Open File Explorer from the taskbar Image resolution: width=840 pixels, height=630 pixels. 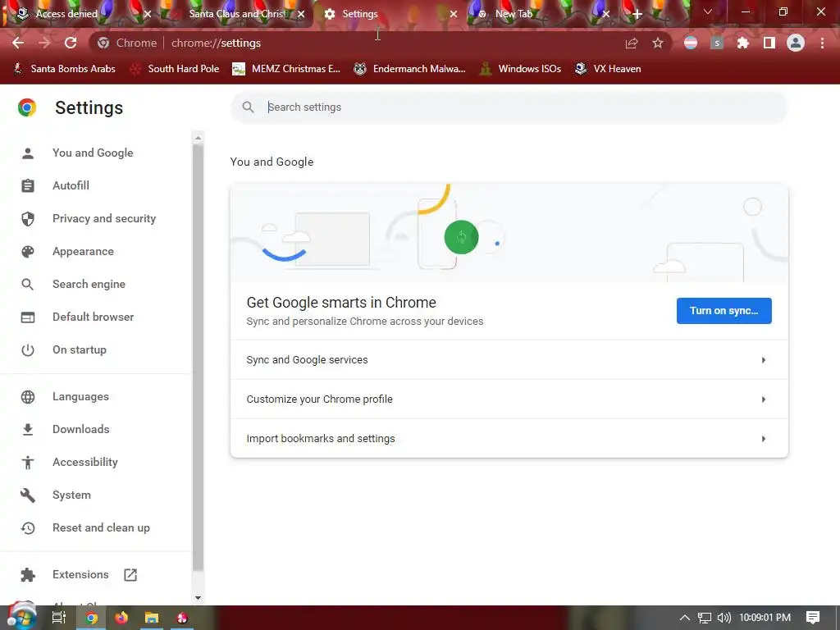pos(152,618)
